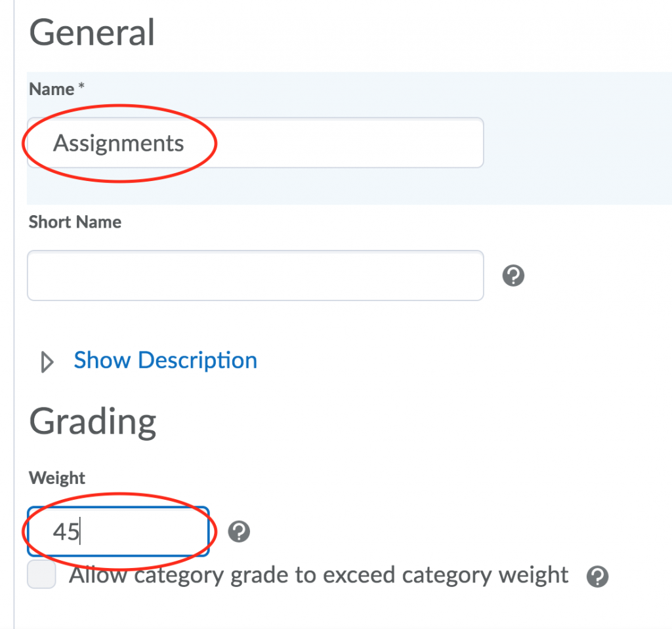Click the circular help badge under Grading
Screen dimensions: 672x629
(x=238, y=532)
